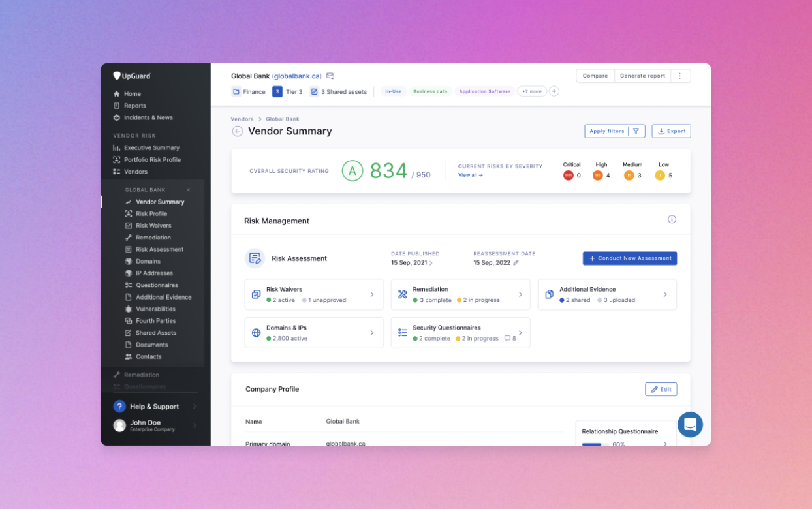Click the Risk Management info icon
The image size is (812, 509).
[672, 219]
